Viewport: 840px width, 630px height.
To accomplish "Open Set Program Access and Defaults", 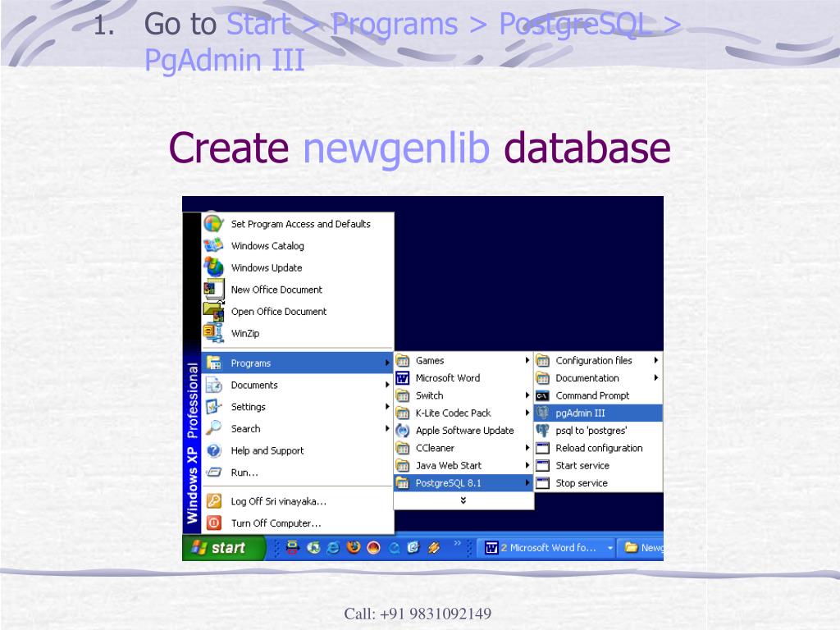I will (297, 224).
